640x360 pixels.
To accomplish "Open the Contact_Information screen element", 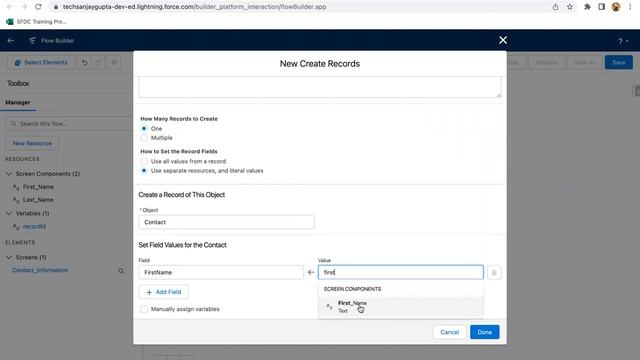I will coord(40,270).
